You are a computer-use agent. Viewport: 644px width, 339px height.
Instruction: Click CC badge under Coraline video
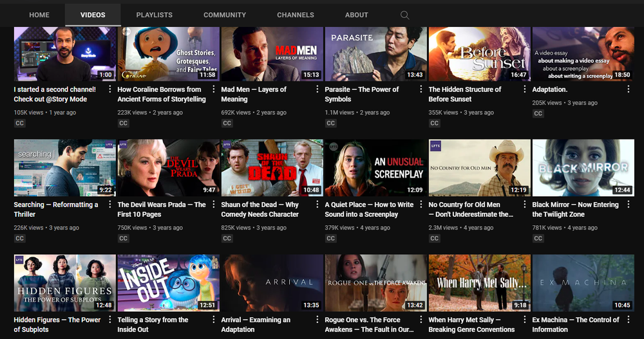click(123, 123)
